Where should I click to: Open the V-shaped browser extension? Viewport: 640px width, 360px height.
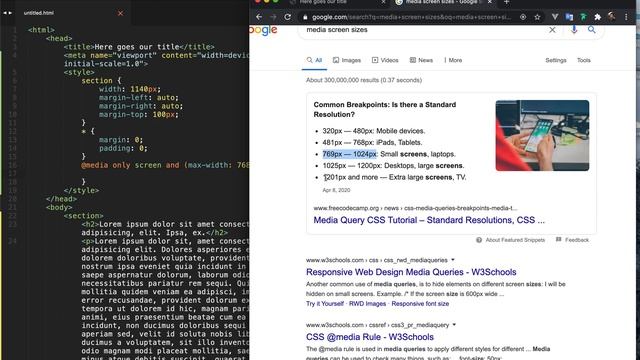tap(554, 17)
